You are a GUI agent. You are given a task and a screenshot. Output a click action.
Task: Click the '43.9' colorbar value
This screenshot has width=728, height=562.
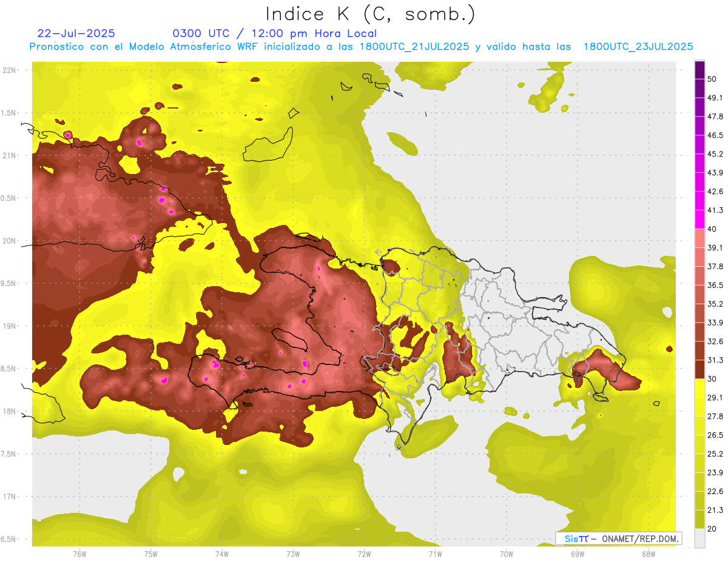[715, 173]
